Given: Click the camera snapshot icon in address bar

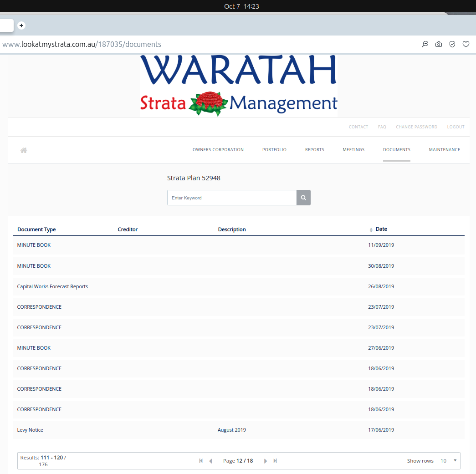Looking at the screenshot, I should pos(439,44).
